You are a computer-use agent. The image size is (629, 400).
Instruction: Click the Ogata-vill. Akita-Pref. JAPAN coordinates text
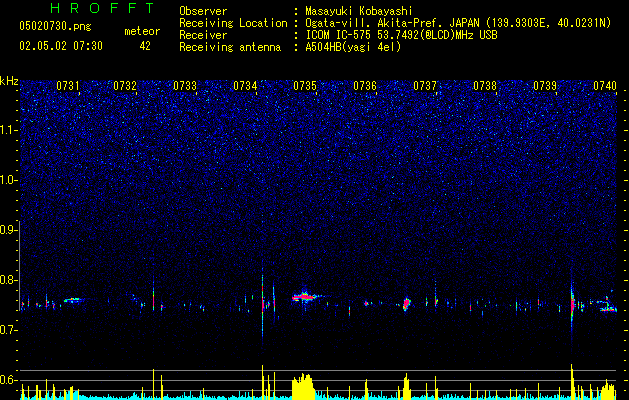458,24
